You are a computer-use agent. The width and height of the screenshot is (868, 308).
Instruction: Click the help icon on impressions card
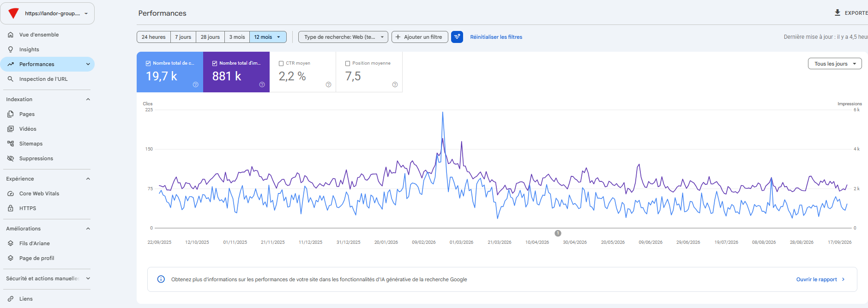(x=262, y=85)
